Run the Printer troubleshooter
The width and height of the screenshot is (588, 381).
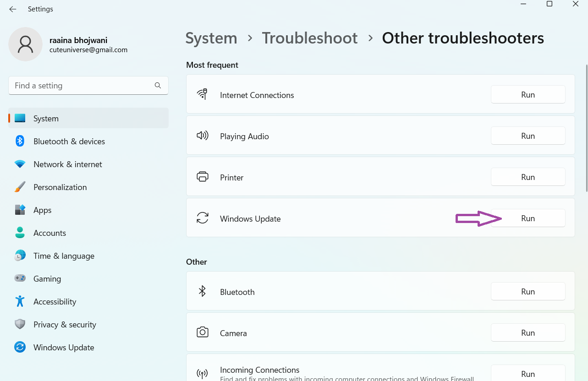click(x=528, y=177)
